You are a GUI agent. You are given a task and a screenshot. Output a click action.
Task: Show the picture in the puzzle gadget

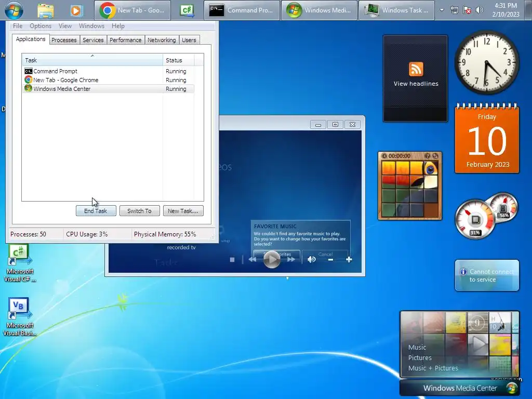coord(428,156)
